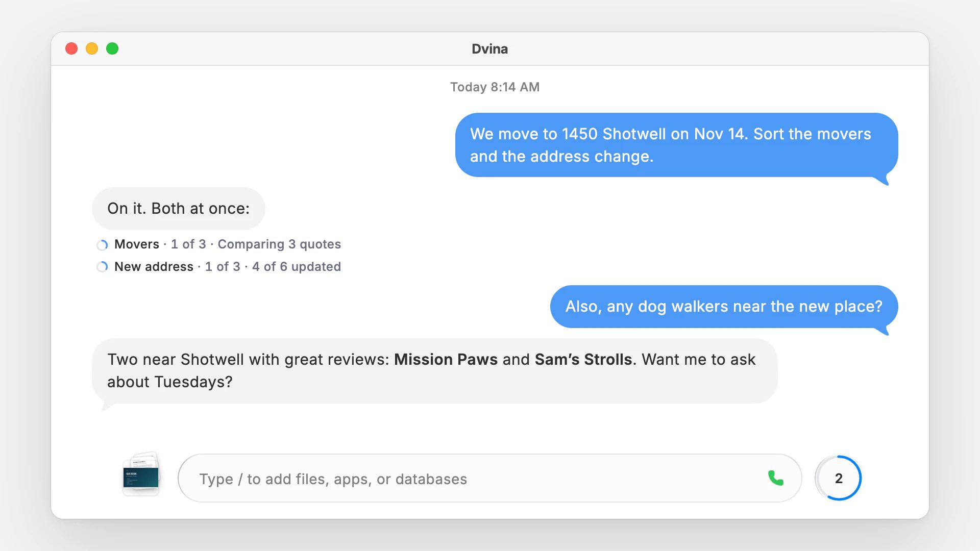Select the dog walkers question message
980x551 pixels.
click(x=724, y=307)
